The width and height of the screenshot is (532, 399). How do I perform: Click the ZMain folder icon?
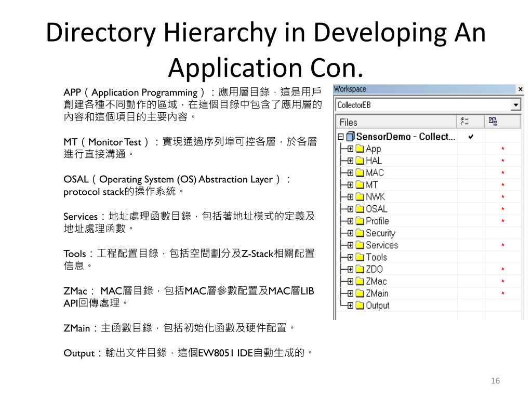(360, 294)
